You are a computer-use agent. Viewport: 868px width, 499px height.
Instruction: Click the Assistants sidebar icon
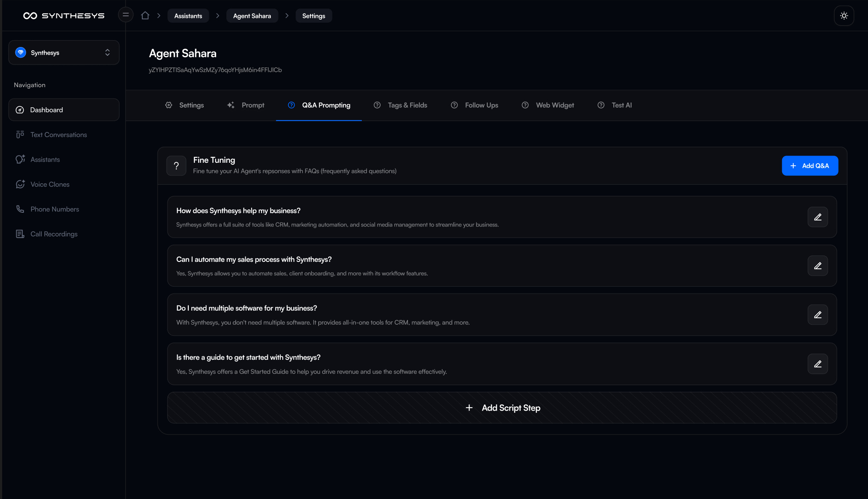pos(20,159)
